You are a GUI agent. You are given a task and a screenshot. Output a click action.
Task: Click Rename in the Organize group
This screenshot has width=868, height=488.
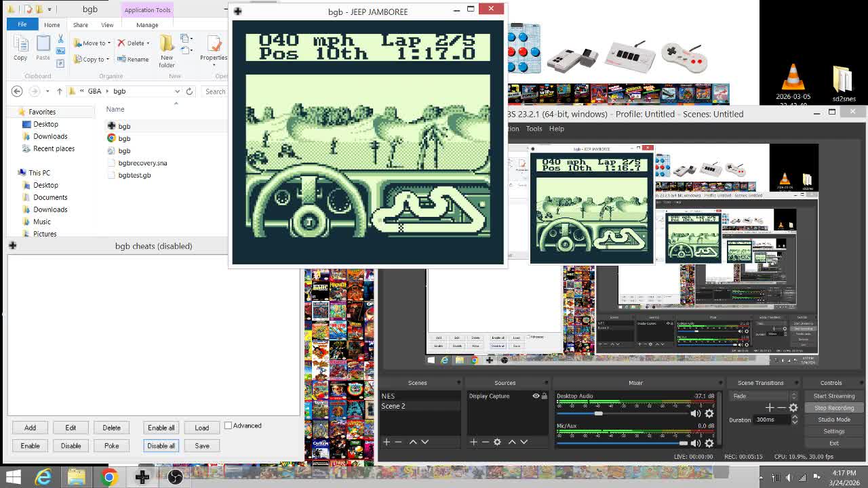133,59
